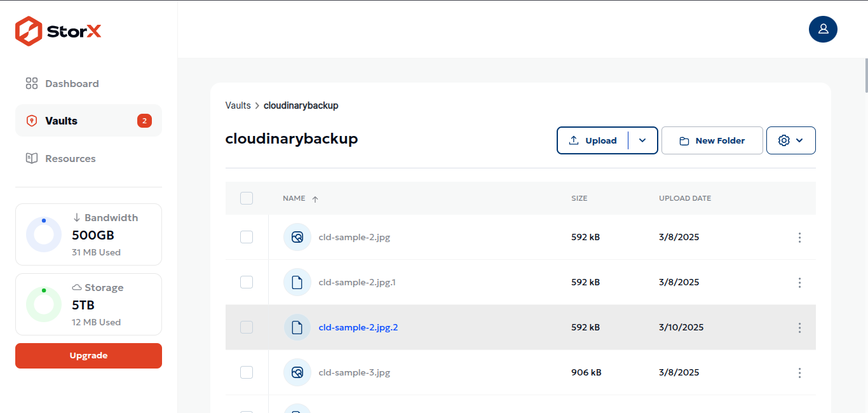
Task: Open the more options menu for cld-sample-3.jpg
Action: (799, 373)
